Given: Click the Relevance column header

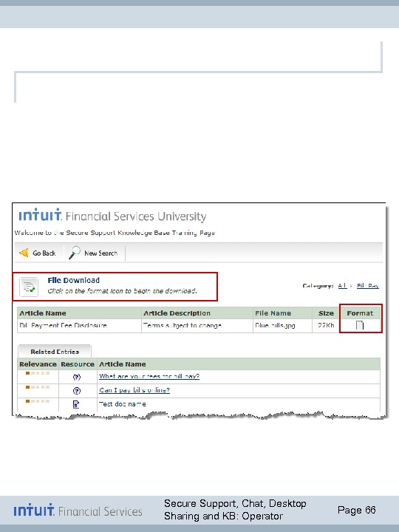Looking at the screenshot, I should click(38, 364).
